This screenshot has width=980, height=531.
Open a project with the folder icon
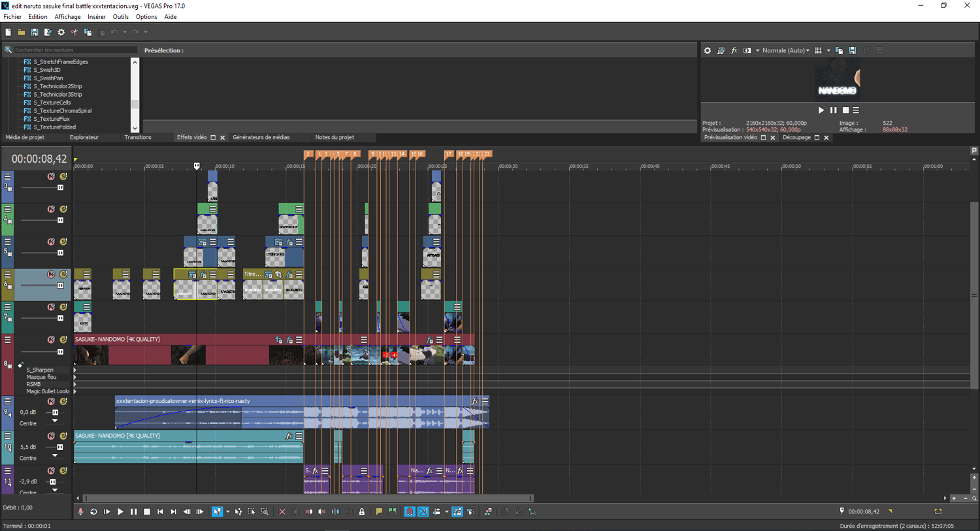coord(21,32)
